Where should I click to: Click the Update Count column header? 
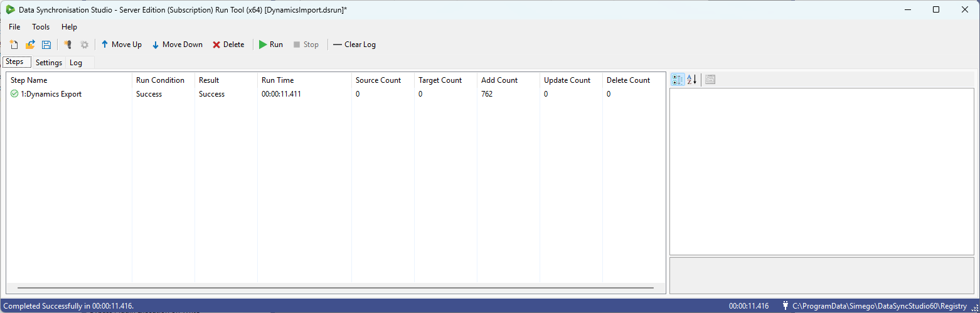click(571, 80)
